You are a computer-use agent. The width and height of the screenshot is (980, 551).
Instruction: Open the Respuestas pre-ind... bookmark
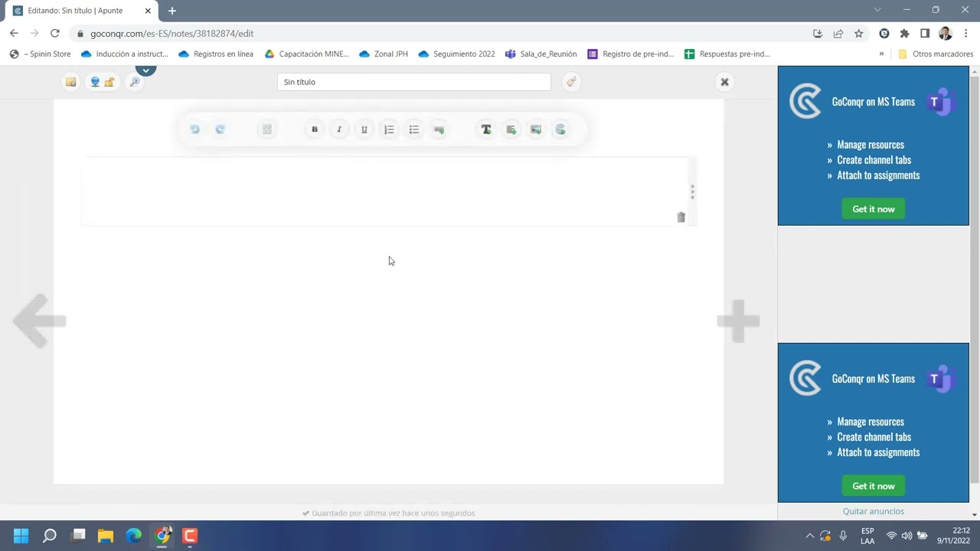[727, 54]
